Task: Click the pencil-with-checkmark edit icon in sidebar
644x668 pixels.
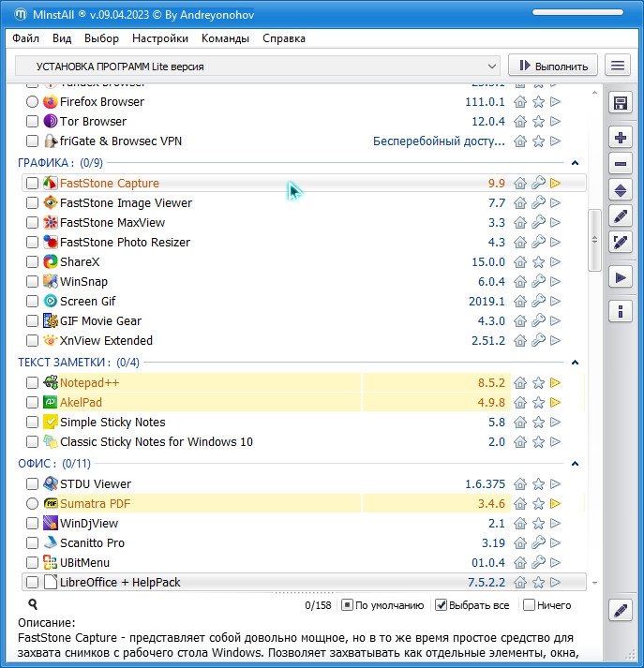Action: coord(621,243)
